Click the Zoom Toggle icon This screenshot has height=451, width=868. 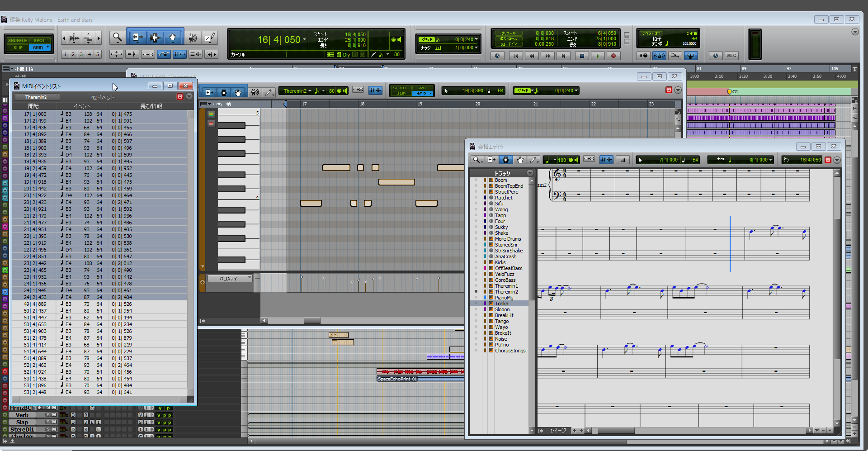pyautogui.click(x=116, y=54)
